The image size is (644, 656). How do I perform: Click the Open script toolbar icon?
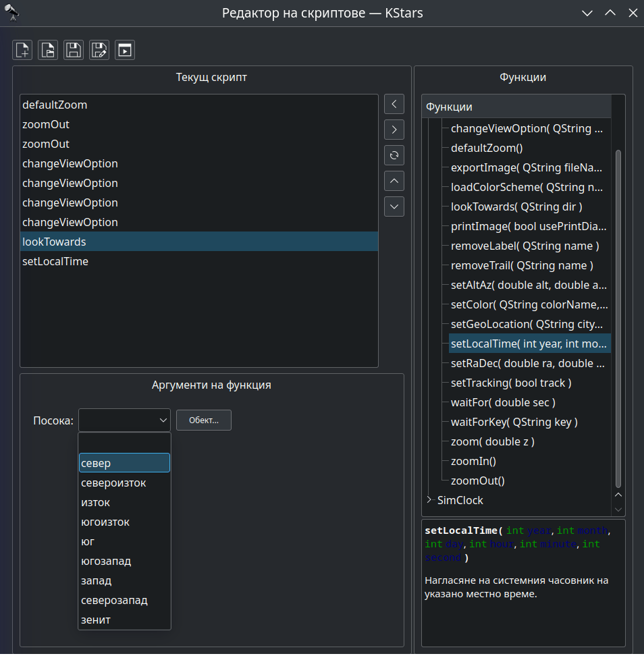(48, 50)
